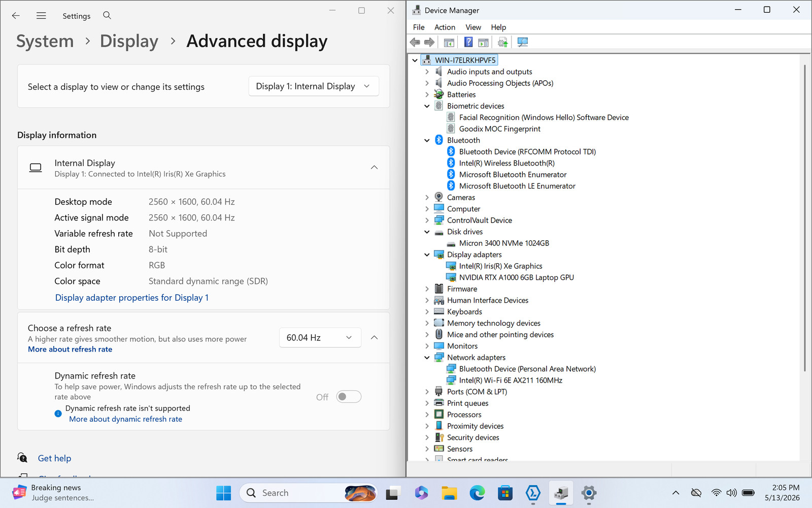Screen dimensions: 812x508
Task: Open the Settings hamburger navigation menu
Action: [x=41, y=16]
